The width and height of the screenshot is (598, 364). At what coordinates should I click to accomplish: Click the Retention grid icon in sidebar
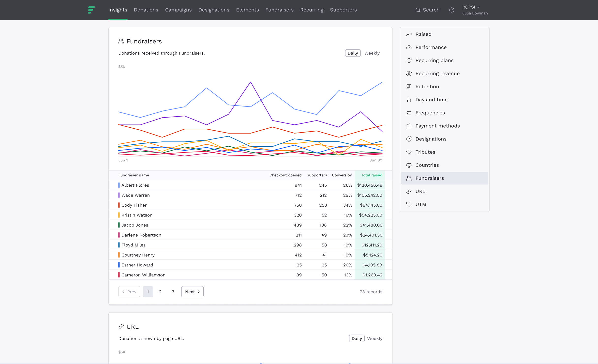pos(409,87)
